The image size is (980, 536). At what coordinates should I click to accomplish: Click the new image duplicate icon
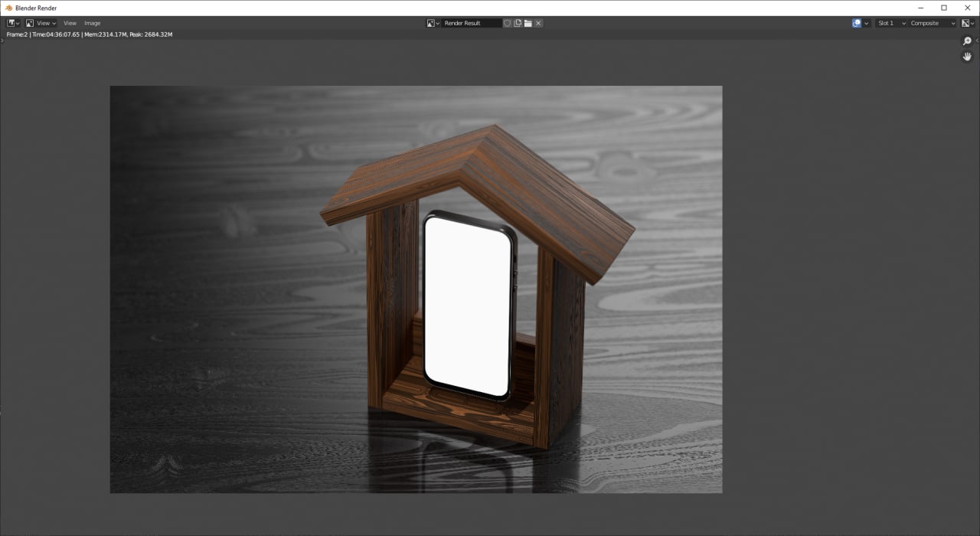pyautogui.click(x=518, y=23)
